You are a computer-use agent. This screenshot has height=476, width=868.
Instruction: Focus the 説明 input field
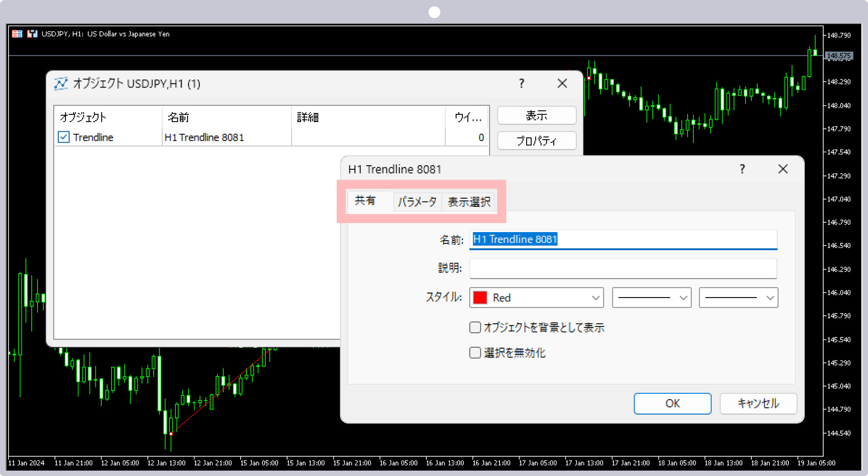623,268
